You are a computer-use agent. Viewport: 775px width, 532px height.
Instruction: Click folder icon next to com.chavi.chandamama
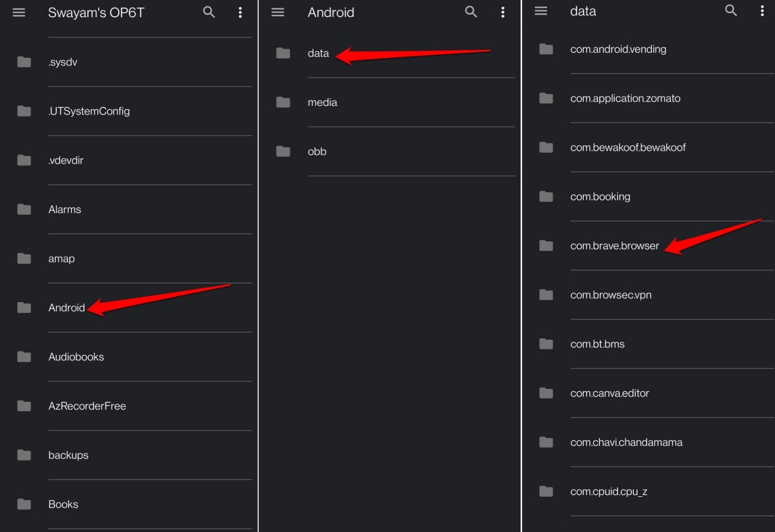[x=546, y=442]
